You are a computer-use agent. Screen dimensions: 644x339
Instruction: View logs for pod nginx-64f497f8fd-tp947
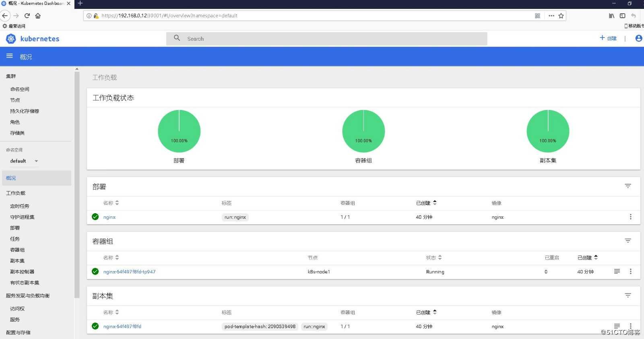click(x=617, y=271)
